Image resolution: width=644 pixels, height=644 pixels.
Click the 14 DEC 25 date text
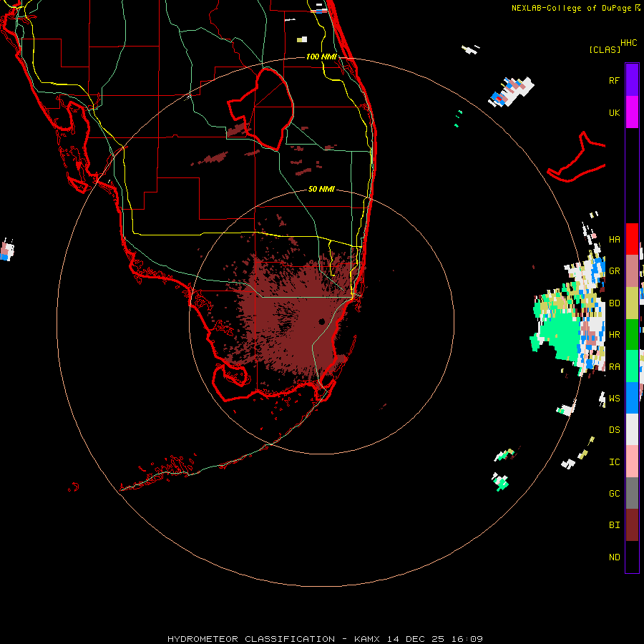[x=416, y=639]
